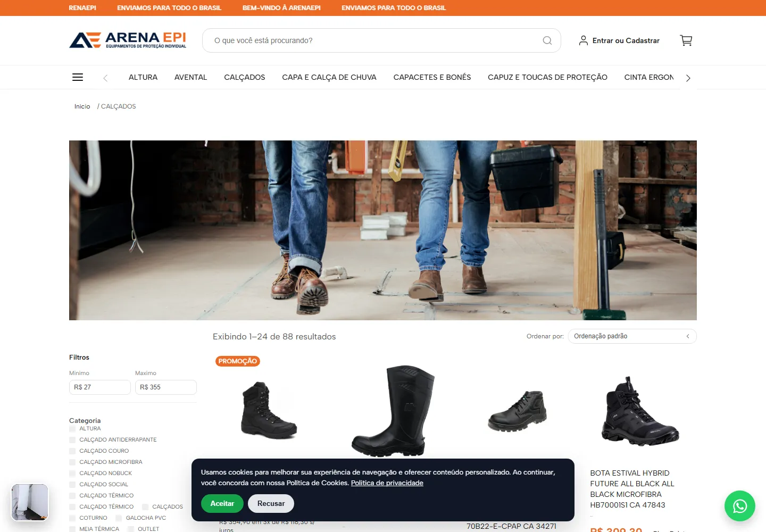Click the Minimo price field
The image size is (766, 532).
point(100,387)
